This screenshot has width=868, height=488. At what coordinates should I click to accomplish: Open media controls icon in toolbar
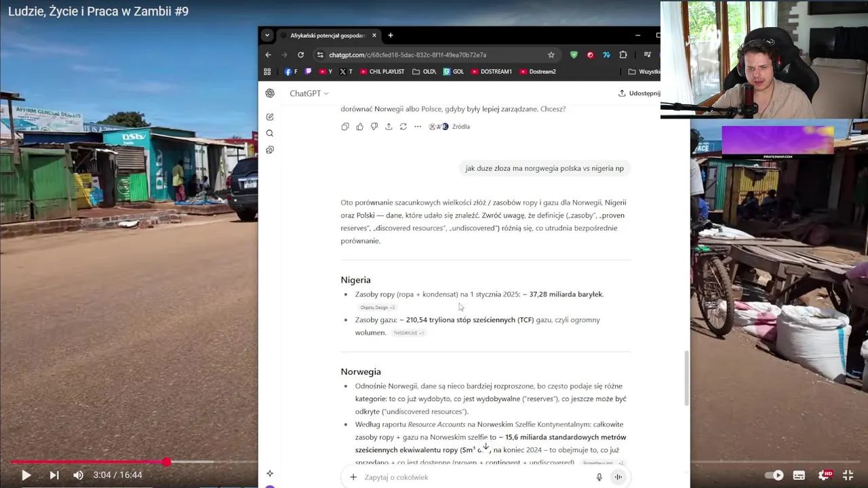point(648,55)
